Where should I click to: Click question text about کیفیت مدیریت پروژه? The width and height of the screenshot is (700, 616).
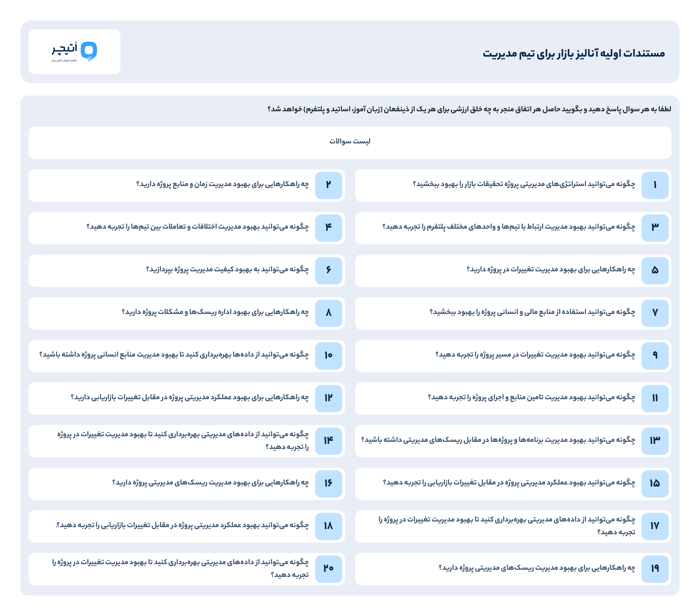pyautogui.click(x=227, y=270)
